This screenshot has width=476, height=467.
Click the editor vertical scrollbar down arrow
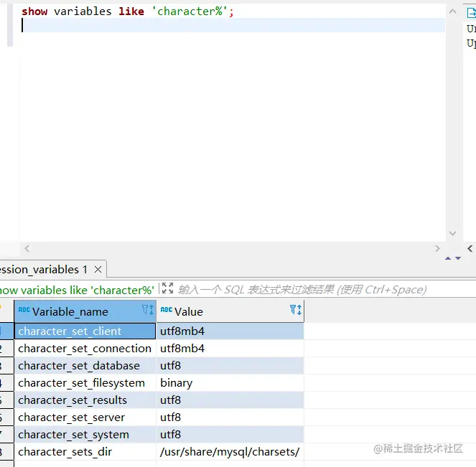tap(452, 234)
